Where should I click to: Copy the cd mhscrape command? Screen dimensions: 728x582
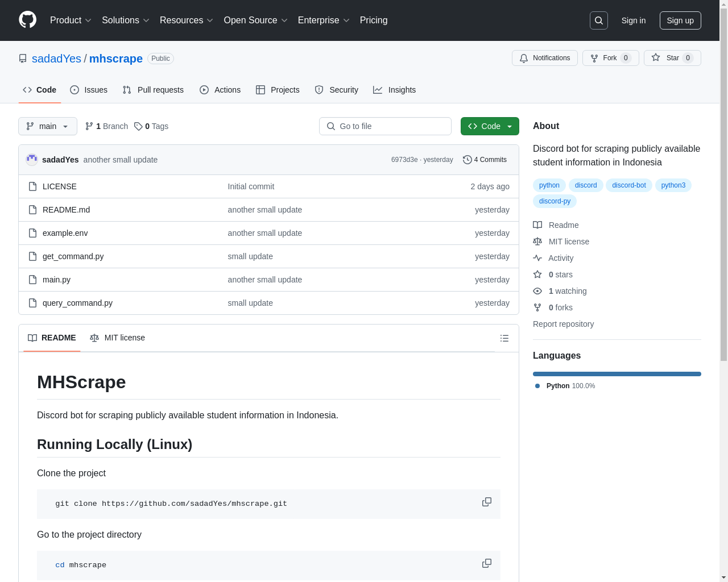pyautogui.click(x=487, y=563)
